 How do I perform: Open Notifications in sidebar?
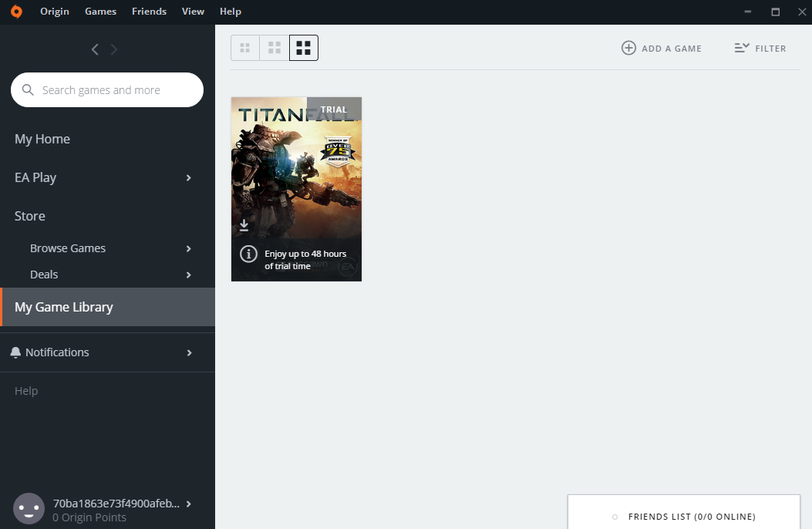coord(57,352)
